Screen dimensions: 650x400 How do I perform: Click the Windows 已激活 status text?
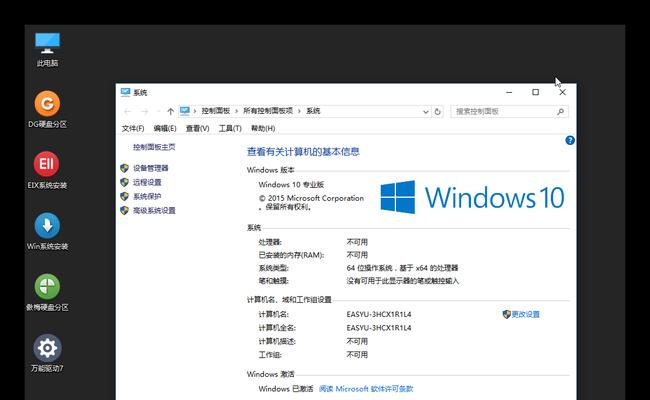tap(286, 389)
